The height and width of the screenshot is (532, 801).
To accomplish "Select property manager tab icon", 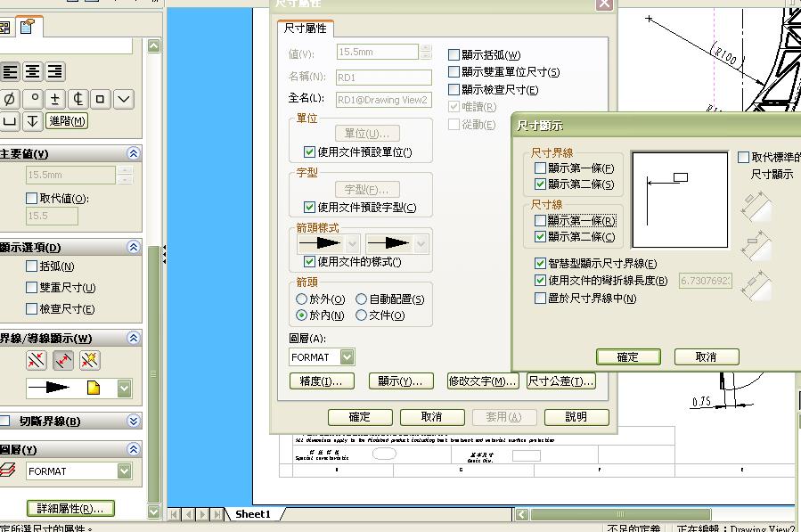I will 28,26.
